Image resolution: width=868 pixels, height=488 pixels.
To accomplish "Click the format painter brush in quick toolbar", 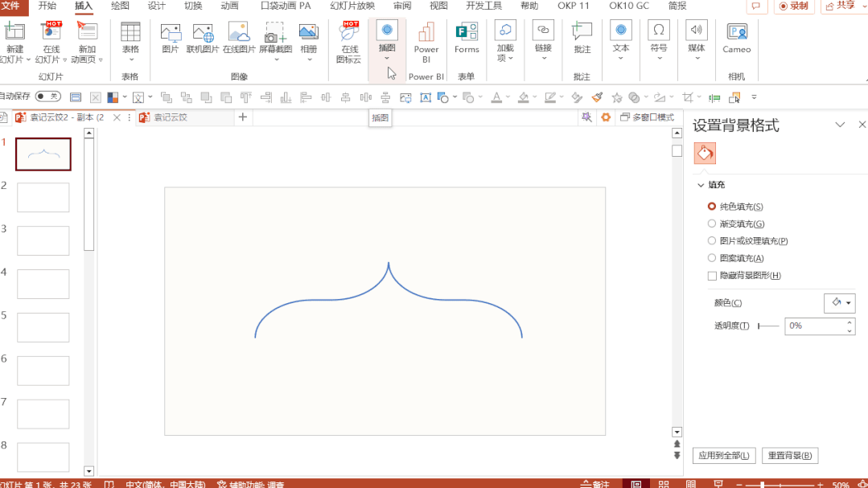I will (597, 97).
